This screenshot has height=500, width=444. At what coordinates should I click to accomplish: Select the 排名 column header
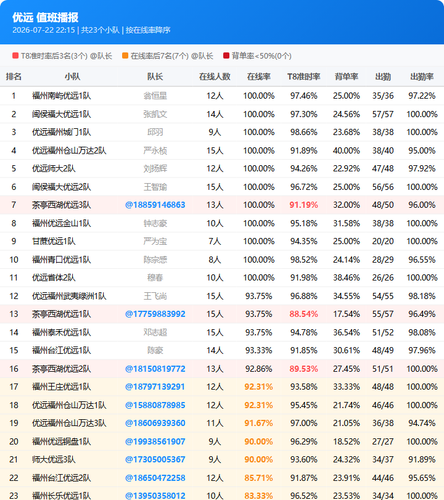(14, 77)
